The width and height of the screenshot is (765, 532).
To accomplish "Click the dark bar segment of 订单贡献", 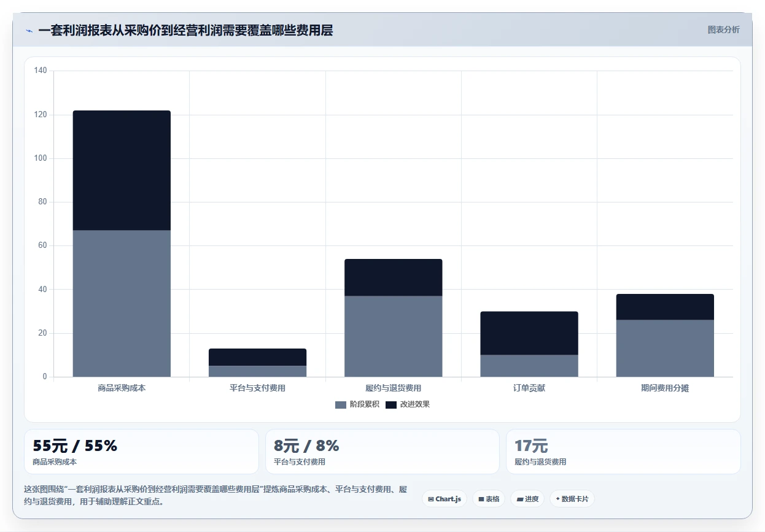I will click(529, 333).
